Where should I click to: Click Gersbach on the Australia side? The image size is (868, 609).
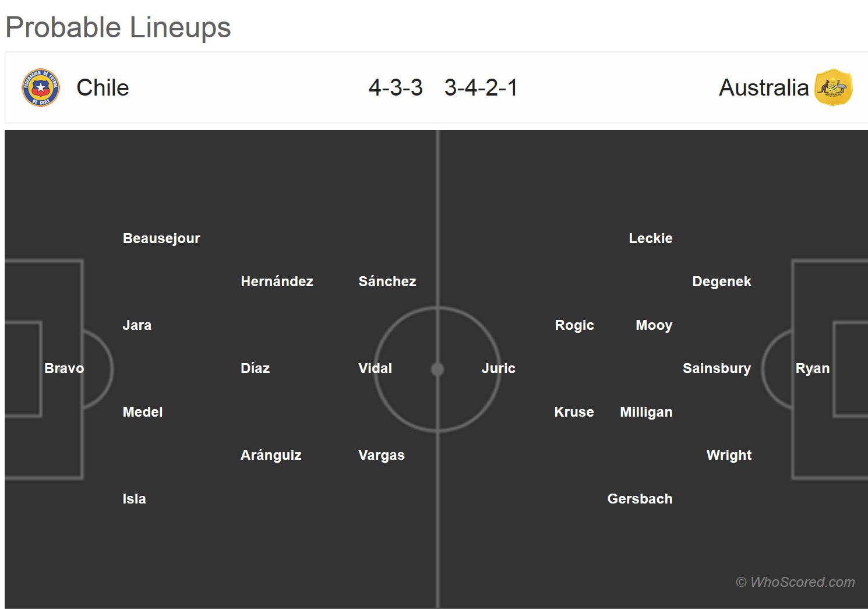click(x=640, y=499)
